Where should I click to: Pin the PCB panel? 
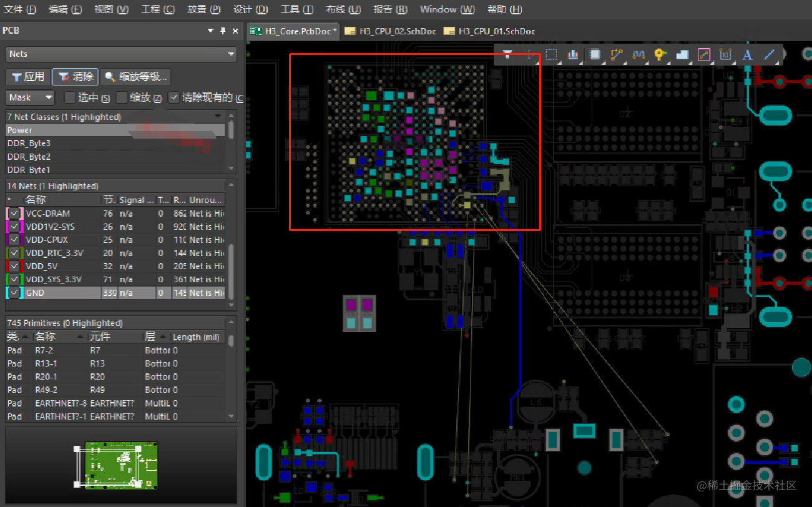(223, 31)
